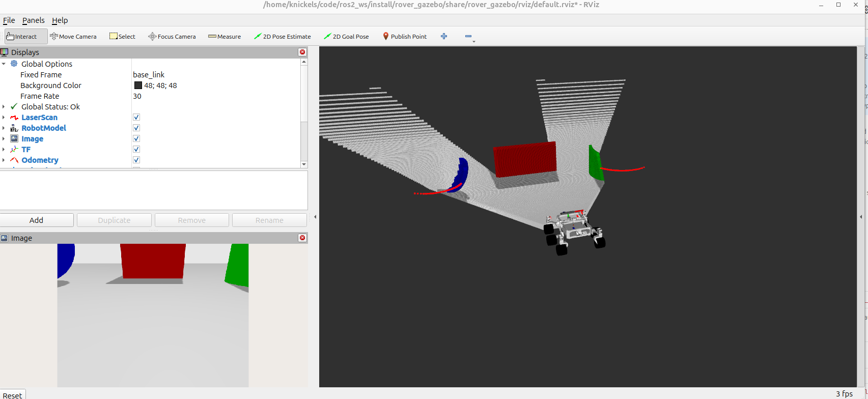Expand the Global Status: Ok node
The height and width of the screenshot is (399, 868).
[4, 107]
